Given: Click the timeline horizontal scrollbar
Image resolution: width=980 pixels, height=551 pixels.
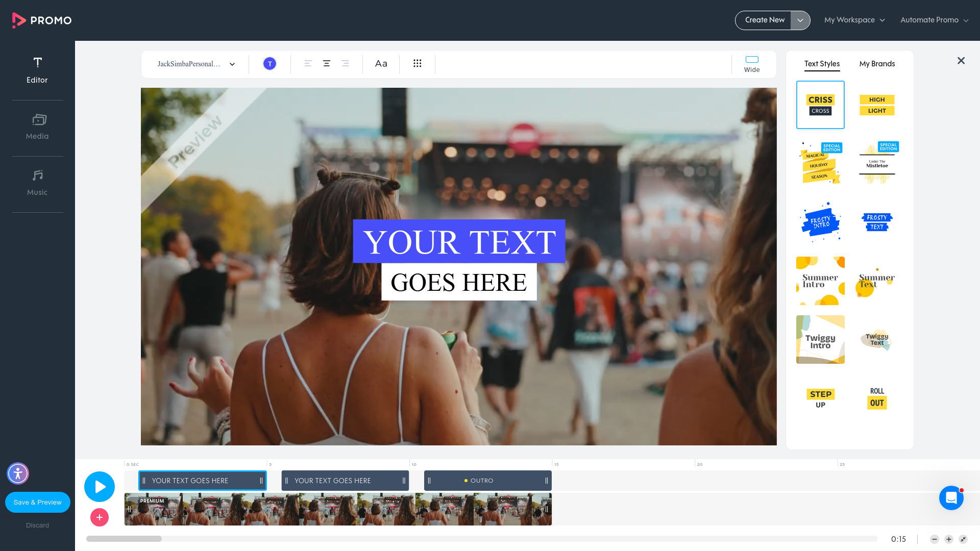Looking at the screenshot, I should (x=124, y=539).
